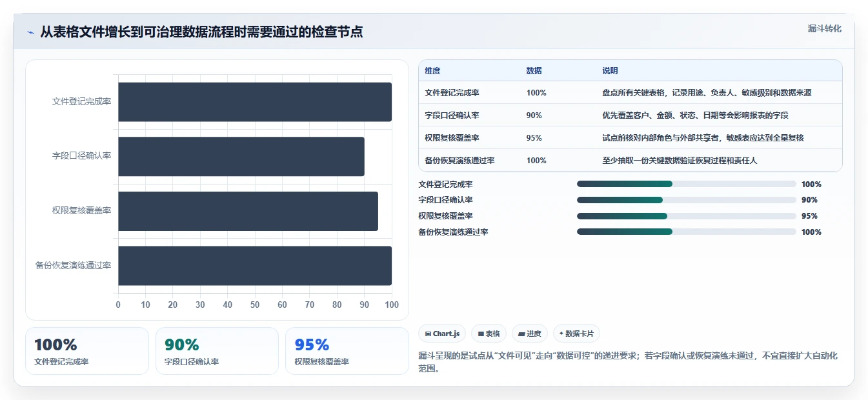Viewport: 868px width, 400px height.
Task: Click the 权限复核覆盖率 label on the chart axis
Action: (x=82, y=211)
